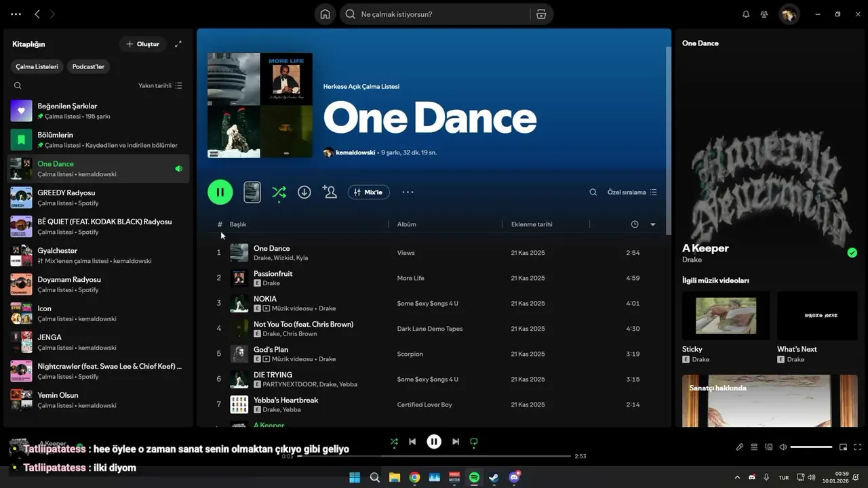Open Certified Lover Boy album link
This screenshot has width=868, height=488.
pyautogui.click(x=425, y=405)
